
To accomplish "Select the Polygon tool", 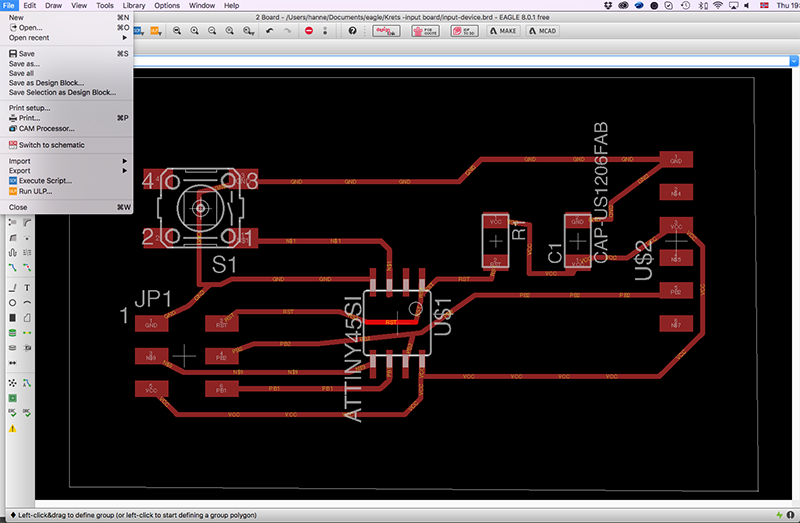I will pyautogui.click(x=27, y=317).
